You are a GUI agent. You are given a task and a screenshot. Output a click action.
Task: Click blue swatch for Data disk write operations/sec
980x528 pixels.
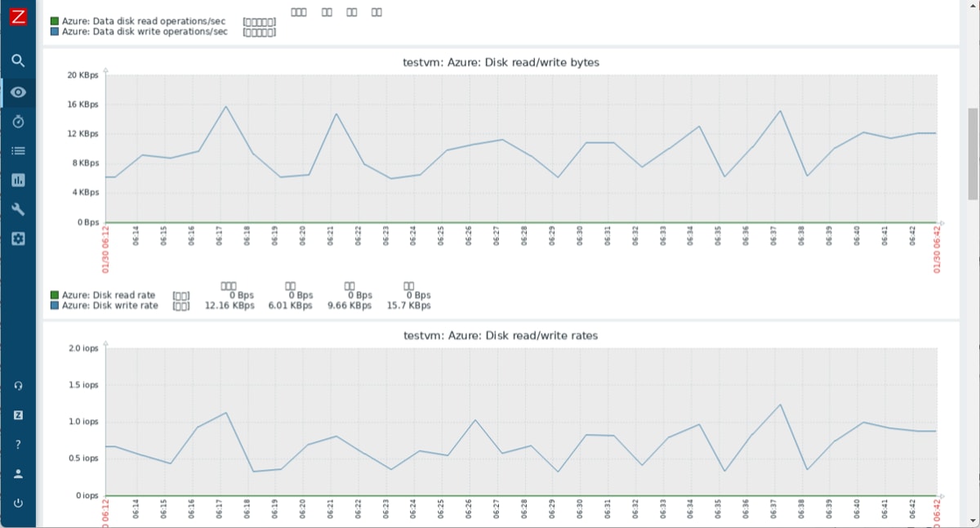[x=55, y=32]
